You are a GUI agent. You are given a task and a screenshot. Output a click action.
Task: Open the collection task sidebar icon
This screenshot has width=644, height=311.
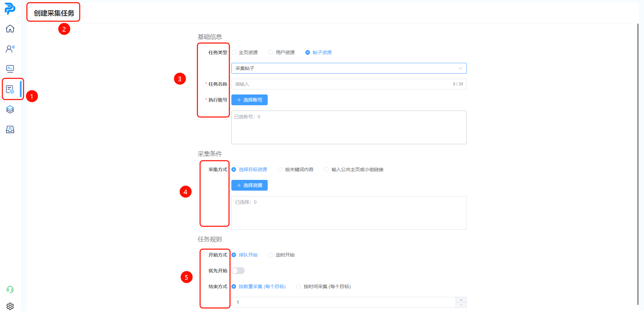click(10, 89)
